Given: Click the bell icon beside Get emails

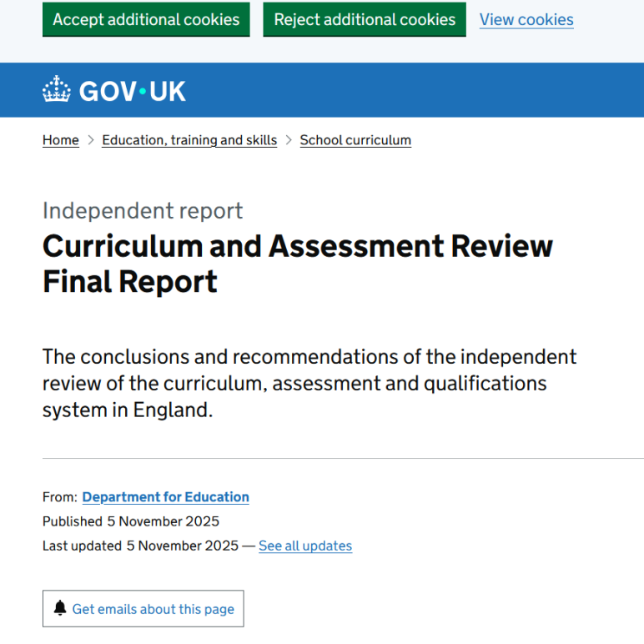Looking at the screenshot, I should point(60,608).
